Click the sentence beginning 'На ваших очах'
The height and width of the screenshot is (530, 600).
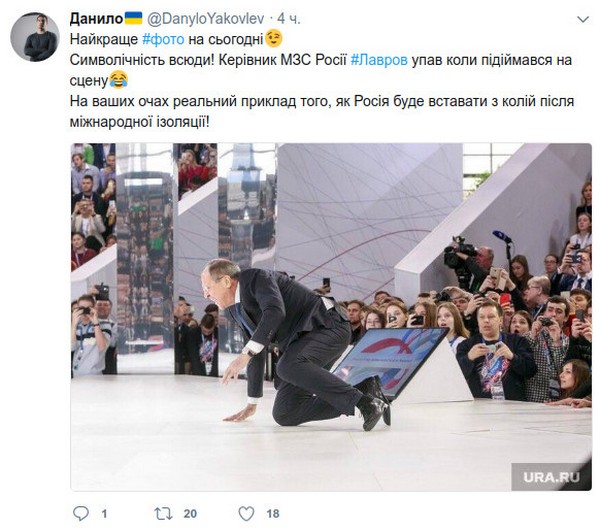point(300,101)
